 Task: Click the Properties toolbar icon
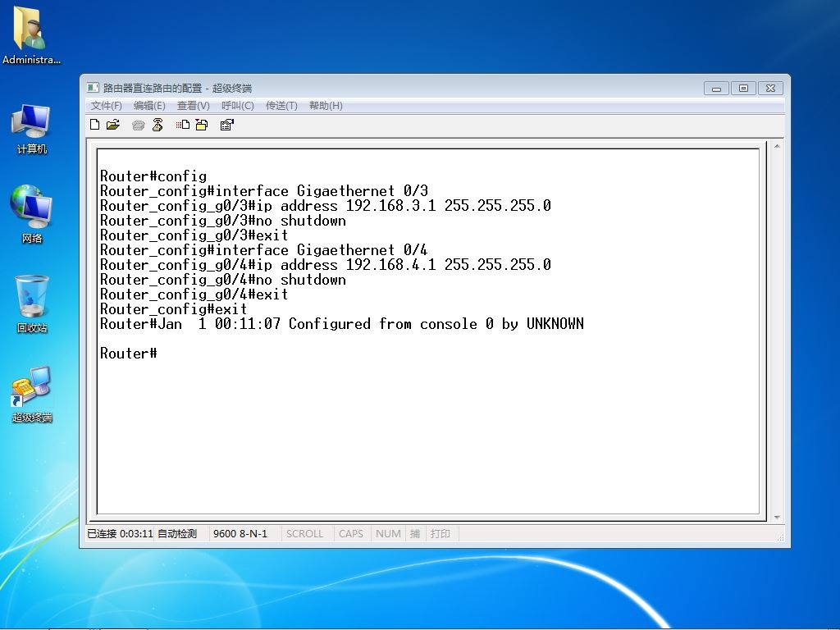227,125
